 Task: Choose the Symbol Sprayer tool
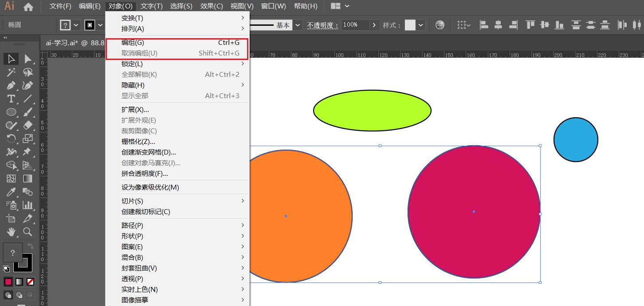pyautogui.click(x=12, y=205)
